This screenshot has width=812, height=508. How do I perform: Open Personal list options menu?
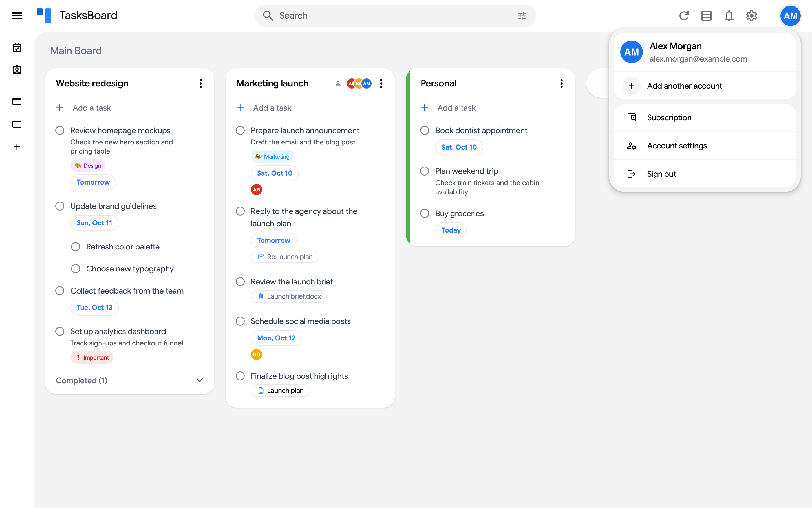coord(561,83)
